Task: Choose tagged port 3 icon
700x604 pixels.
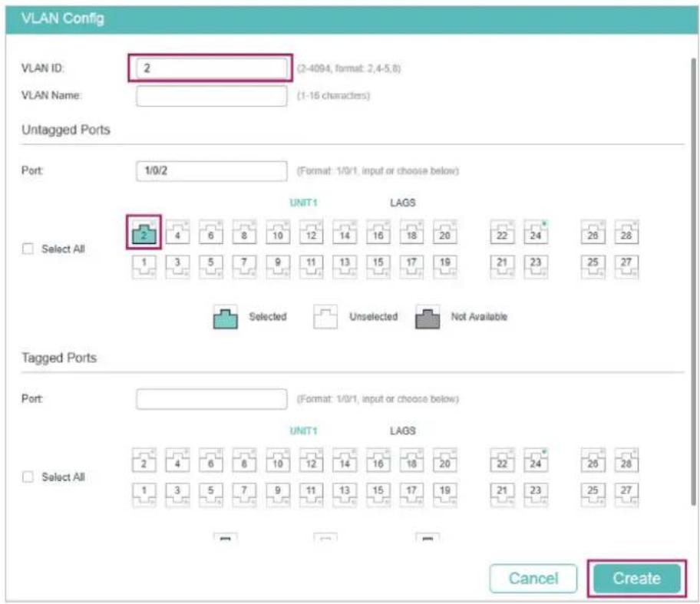Action: 177,495
